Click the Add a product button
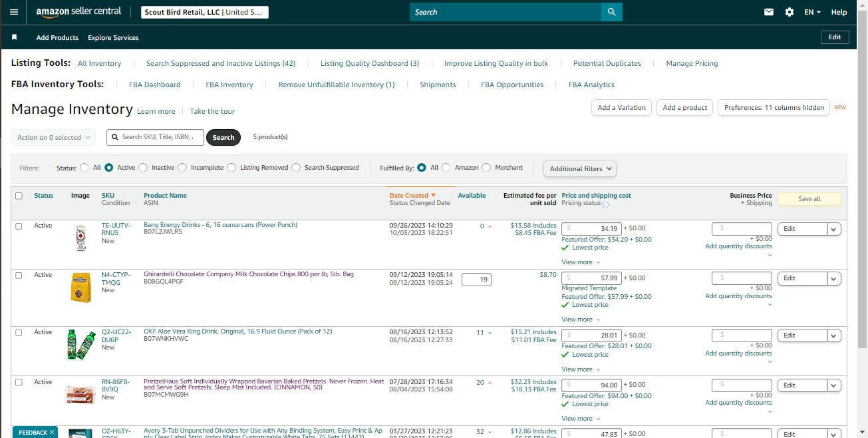This screenshot has width=868, height=438. pos(685,107)
